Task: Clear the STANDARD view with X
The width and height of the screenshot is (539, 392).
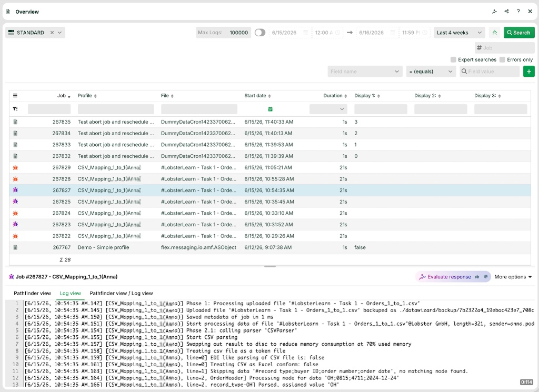Action: [52, 32]
